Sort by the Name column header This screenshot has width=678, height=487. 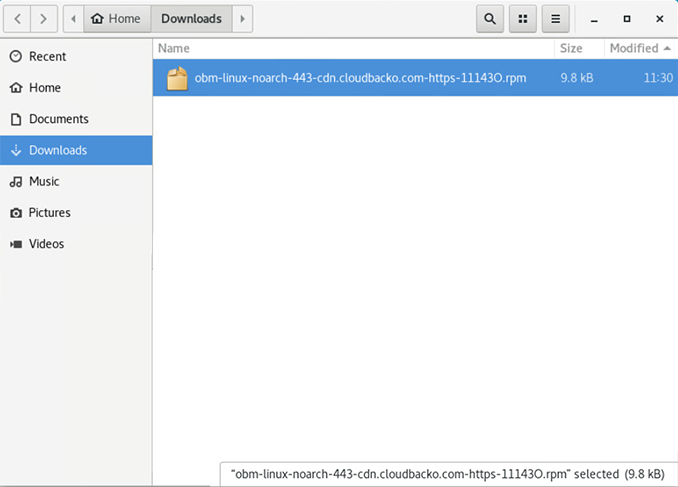coord(353,48)
